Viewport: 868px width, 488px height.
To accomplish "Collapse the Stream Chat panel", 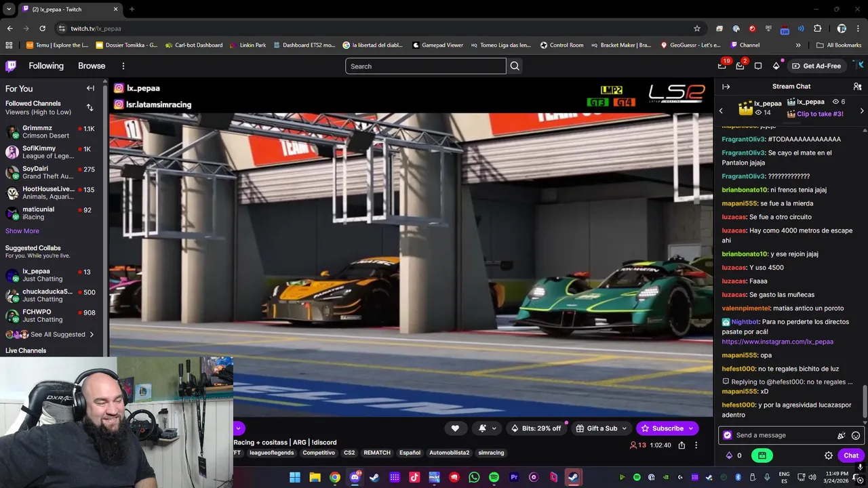I will tap(726, 86).
